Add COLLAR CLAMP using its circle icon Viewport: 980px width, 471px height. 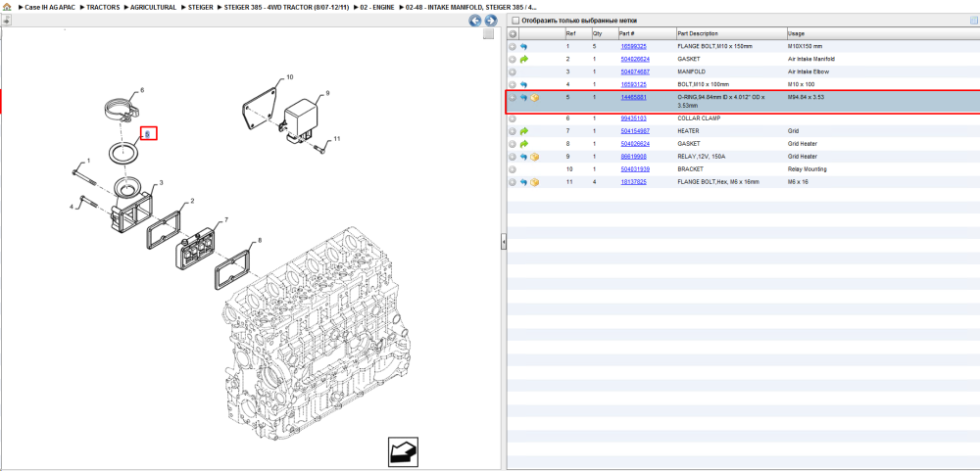coord(513,118)
